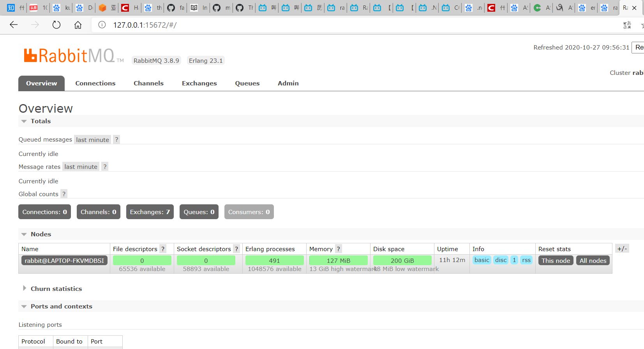Open help for Message rates
The image size is (644, 349).
point(105,167)
